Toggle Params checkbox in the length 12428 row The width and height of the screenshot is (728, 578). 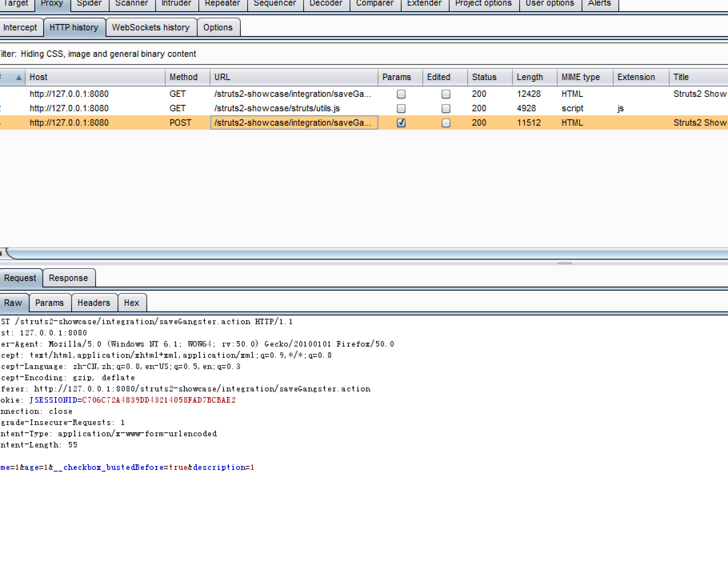coord(401,94)
